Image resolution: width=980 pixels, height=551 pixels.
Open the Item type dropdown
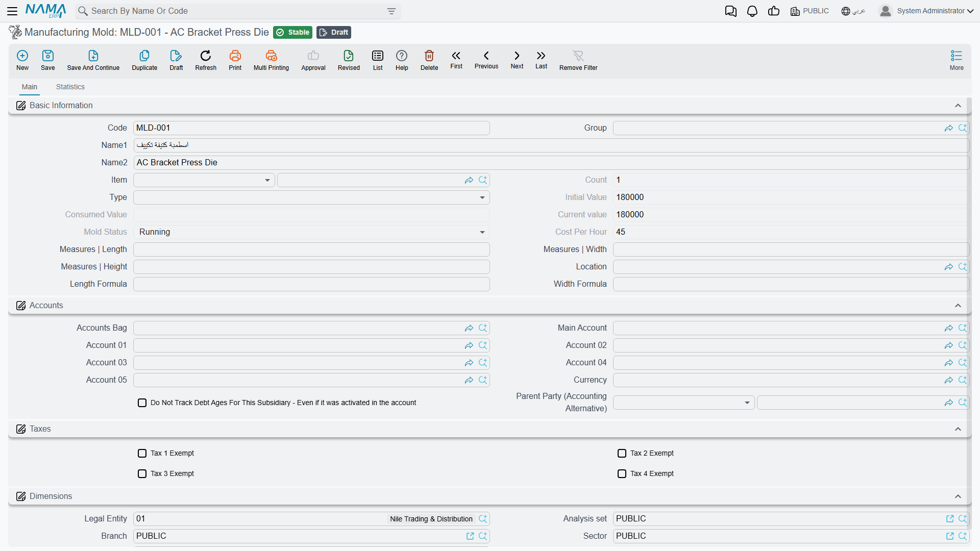pyautogui.click(x=204, y=180)
